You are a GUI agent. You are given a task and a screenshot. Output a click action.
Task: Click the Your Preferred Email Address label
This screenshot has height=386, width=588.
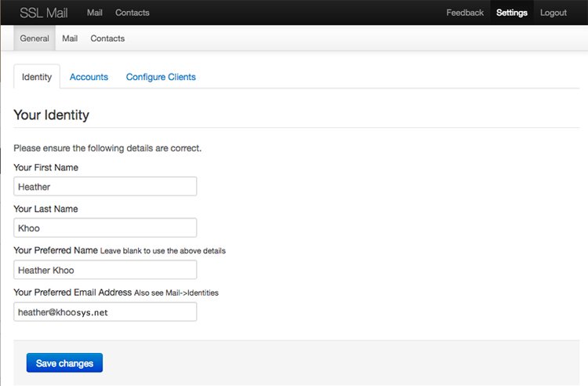point(72,292)
